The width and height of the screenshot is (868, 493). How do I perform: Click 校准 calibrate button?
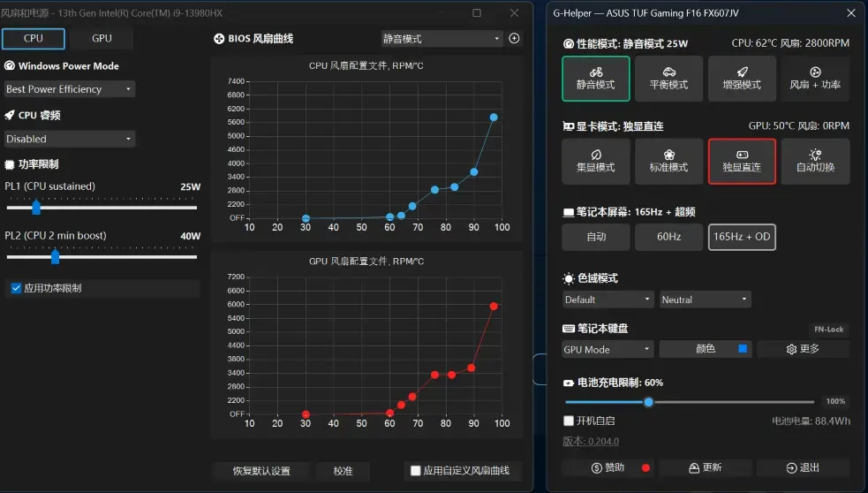pyautogui.click(x=343, y=471)
